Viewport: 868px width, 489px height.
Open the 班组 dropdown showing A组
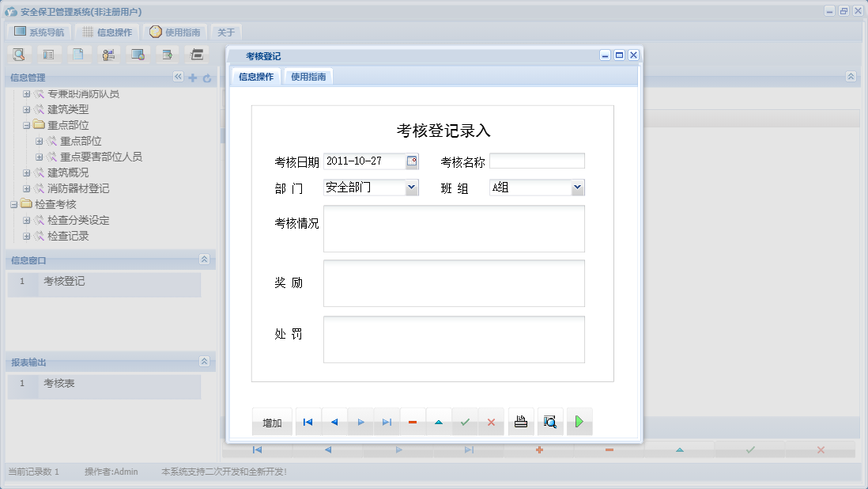click(x=578, y=188)
